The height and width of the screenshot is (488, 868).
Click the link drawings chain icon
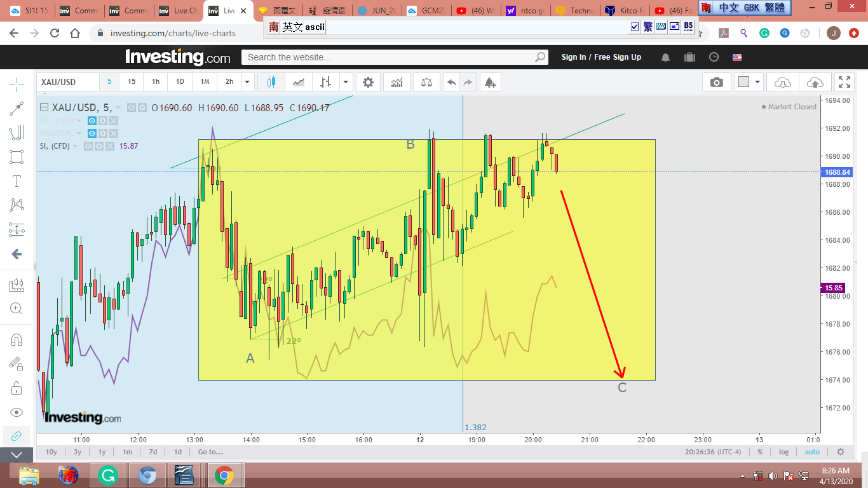(17, 436)
